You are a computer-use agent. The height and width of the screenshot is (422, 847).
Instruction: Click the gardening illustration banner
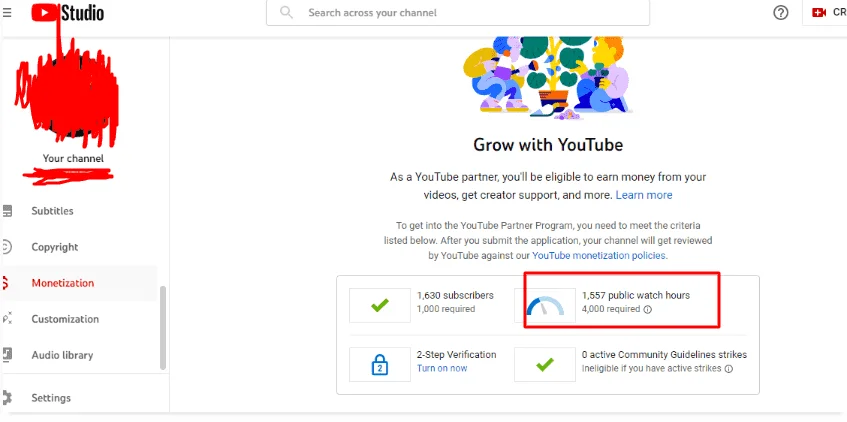coord(547,77)
